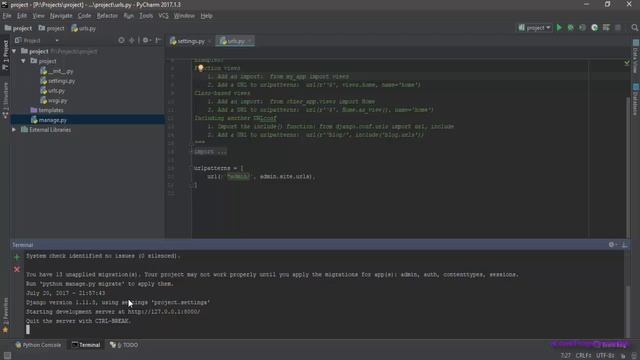The width and height of the screenshot is (640, 360).
Task: Toggle the Structure side tool button
Action: (5, 100)
